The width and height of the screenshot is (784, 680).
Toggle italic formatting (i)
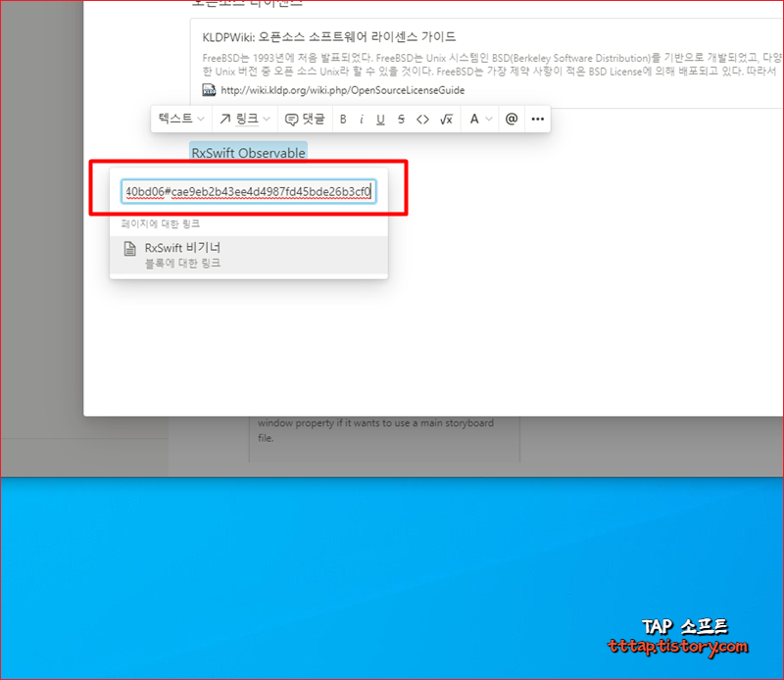pos(361,119)
